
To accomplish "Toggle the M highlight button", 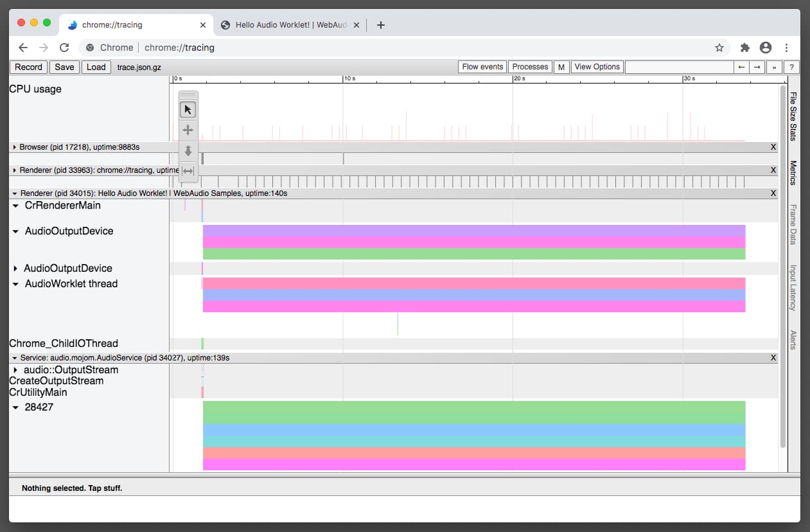I will (x=561, y=66).
